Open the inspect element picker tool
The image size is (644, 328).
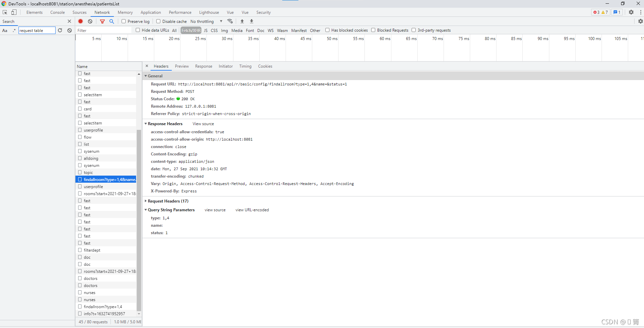pyautogui.click(x=5, y=12)
